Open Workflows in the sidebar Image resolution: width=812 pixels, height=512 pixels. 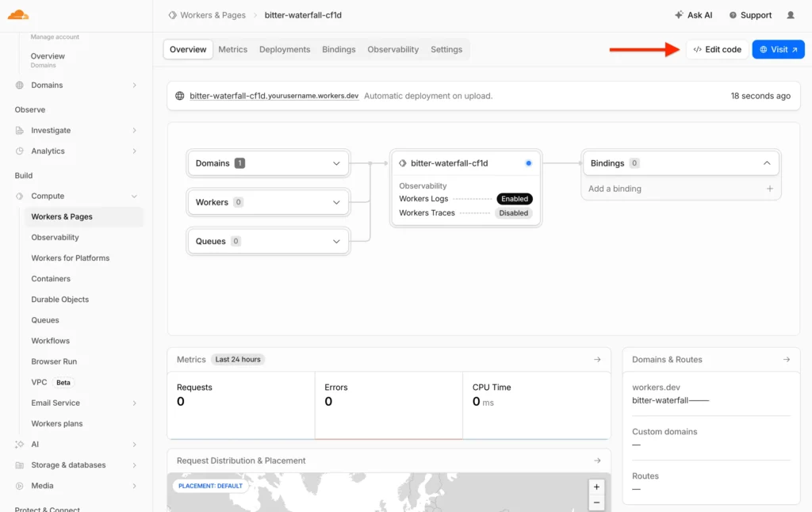(50, 341)
